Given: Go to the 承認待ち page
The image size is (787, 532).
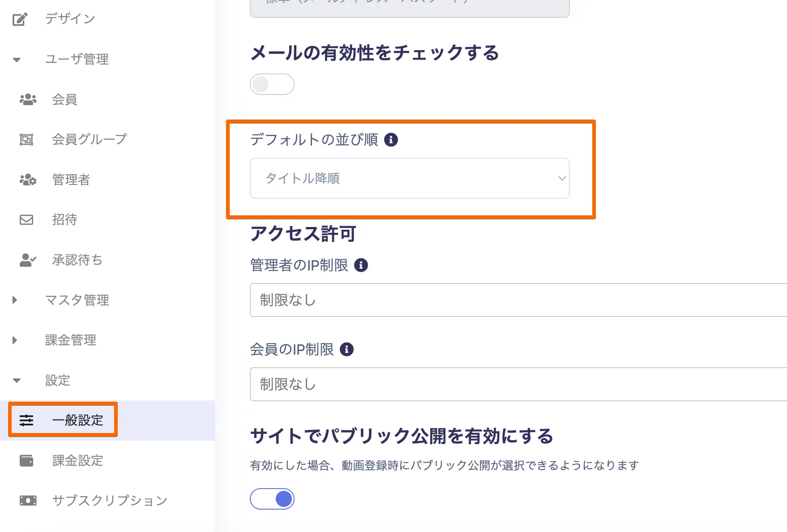Looking at the screenshot, I should (77, 260).
